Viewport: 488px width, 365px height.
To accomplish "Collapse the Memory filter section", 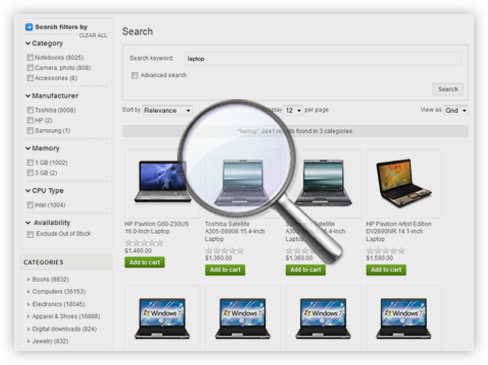I will tap(28, 148).
